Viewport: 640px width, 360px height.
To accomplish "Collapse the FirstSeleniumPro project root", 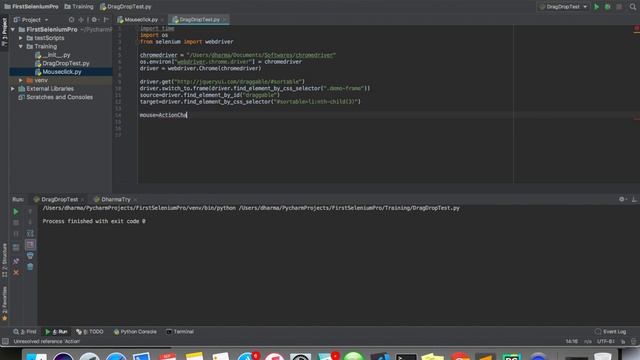I will [x=13, y=30].
